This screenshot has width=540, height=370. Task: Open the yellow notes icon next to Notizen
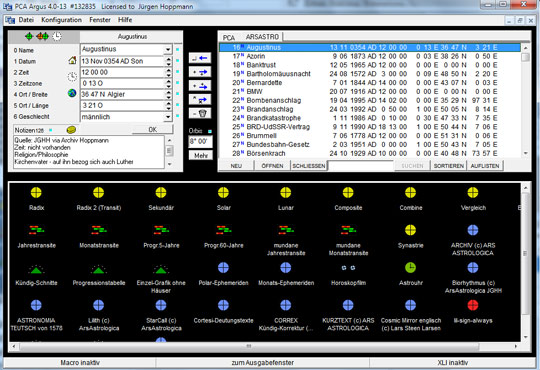pos(71,130)
